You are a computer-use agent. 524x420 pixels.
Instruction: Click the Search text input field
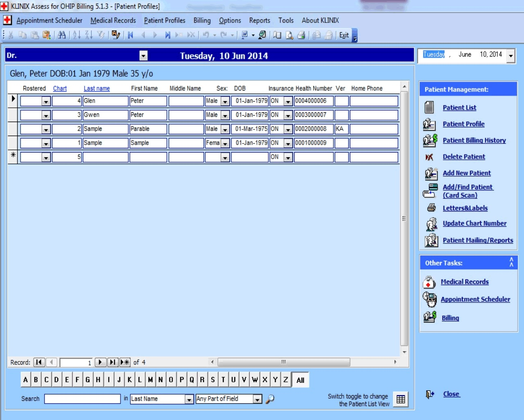[x=82, y=399]
